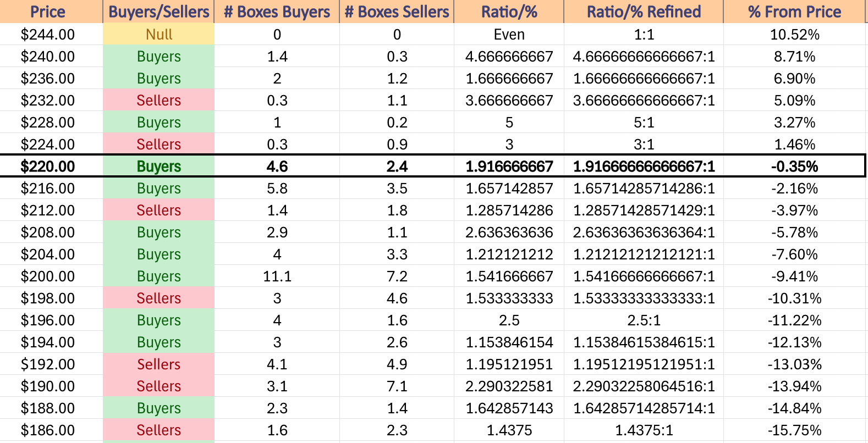
Task: Click the 2.9 boxes buyers cell
Action: [x=277, y=232]
